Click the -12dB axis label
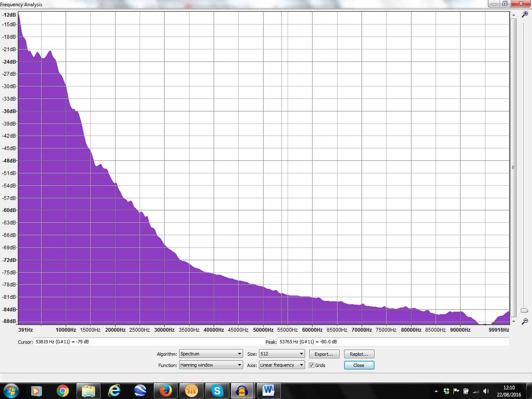The width and height of the screenshot is (532, 399). 9,15
